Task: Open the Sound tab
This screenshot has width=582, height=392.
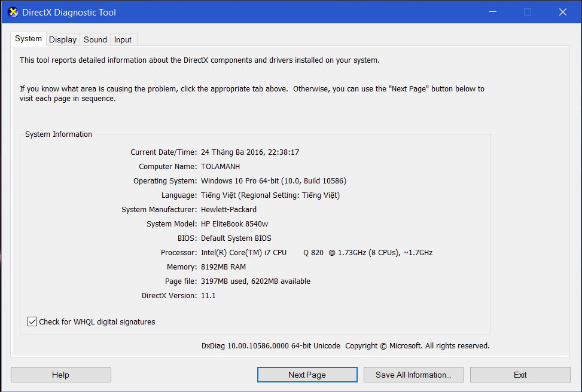Action: tap(95, 39)
